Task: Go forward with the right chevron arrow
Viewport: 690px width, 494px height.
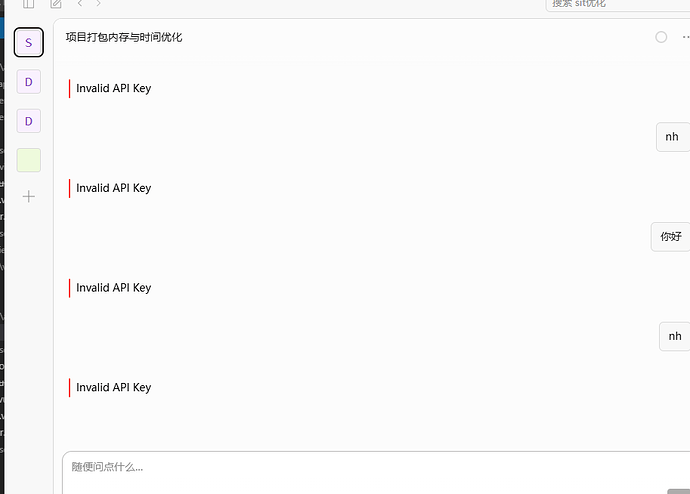Action: coord(98,4)
